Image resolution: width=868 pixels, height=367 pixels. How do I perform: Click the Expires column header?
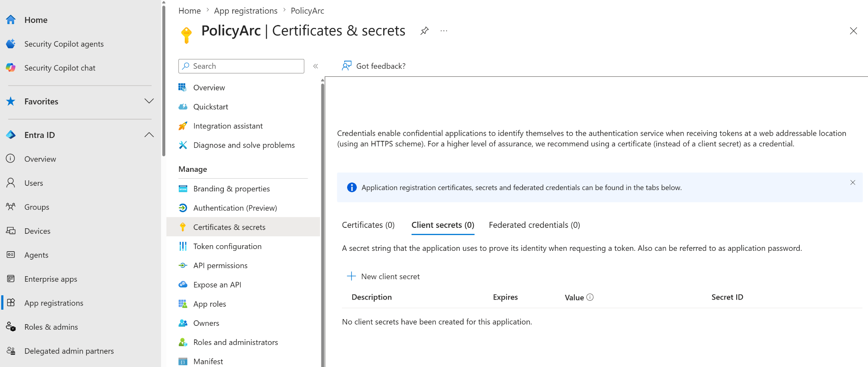click(505, 297)
